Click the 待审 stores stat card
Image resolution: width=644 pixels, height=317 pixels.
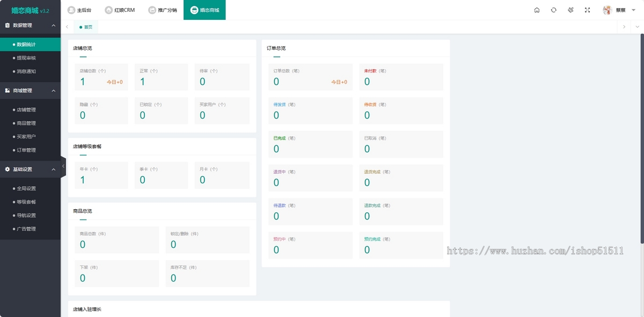tap(222, 77)
